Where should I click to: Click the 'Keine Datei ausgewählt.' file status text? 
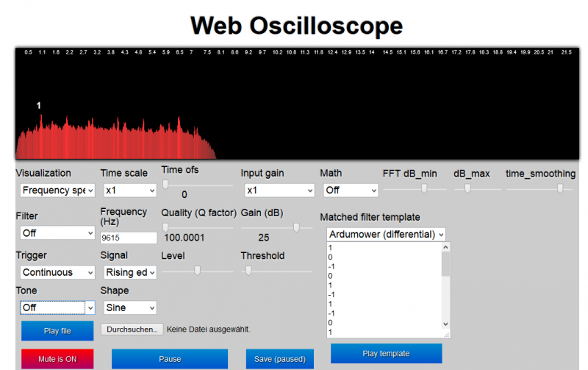[x=208, y=330]
